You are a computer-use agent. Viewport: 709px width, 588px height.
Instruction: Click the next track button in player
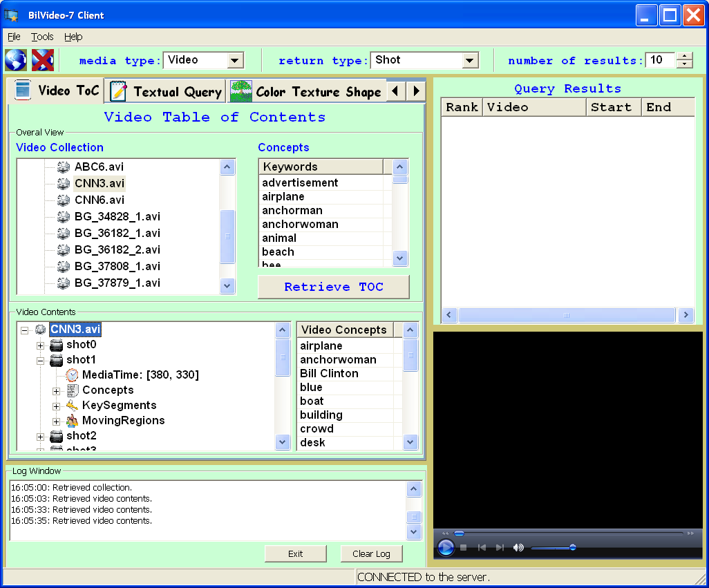[x=500, y=548]
